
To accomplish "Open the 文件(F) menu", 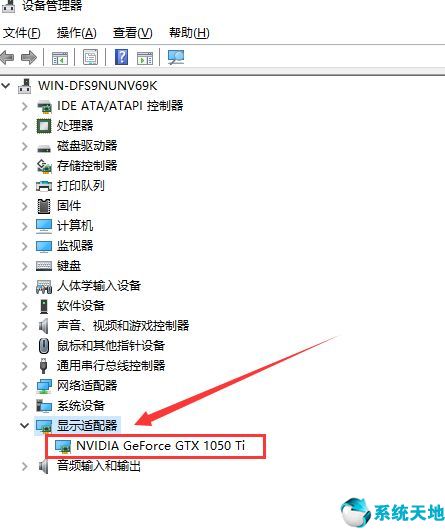I will coord(22,33).
